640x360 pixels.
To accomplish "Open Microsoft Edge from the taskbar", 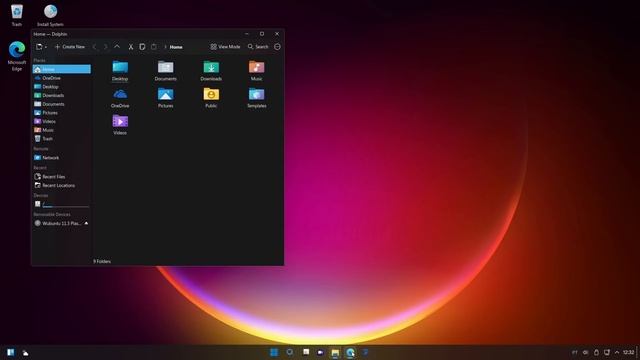I will click(x=350, y=353).
